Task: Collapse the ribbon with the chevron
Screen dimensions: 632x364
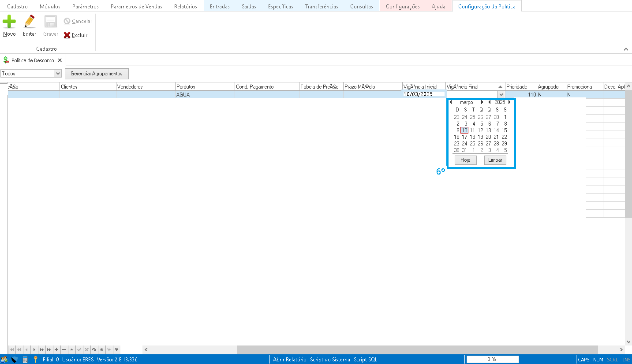Action: click(x=626, y=49)
